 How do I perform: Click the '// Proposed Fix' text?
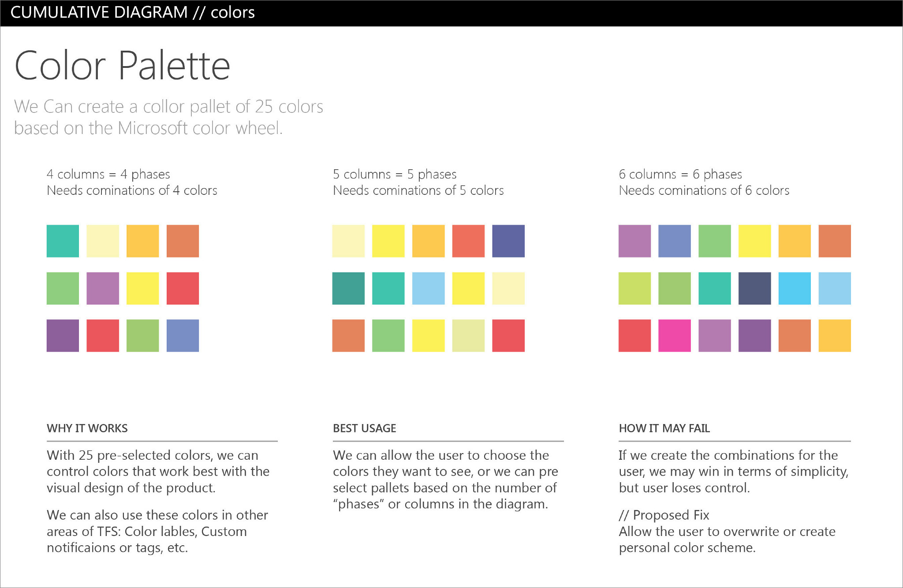664,515
